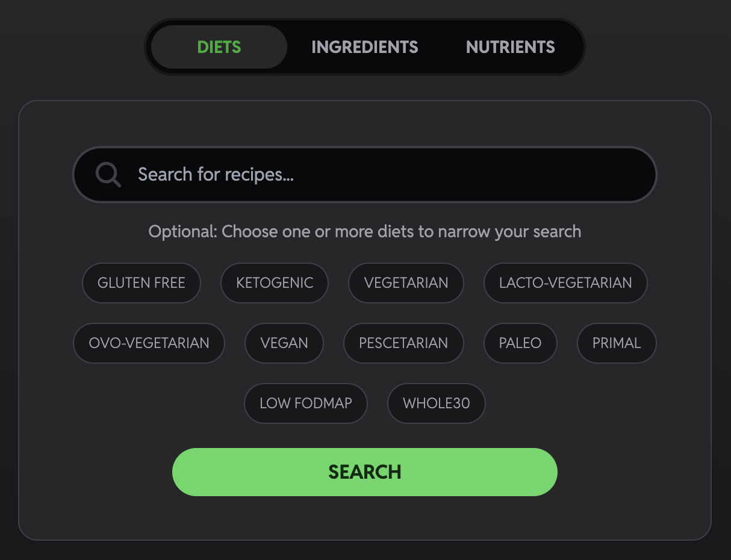Enable the Ovo-Vegetarian diet chip
Image resolution: width=731 pixels, height=560 pixels.
(x=149, y=343)
